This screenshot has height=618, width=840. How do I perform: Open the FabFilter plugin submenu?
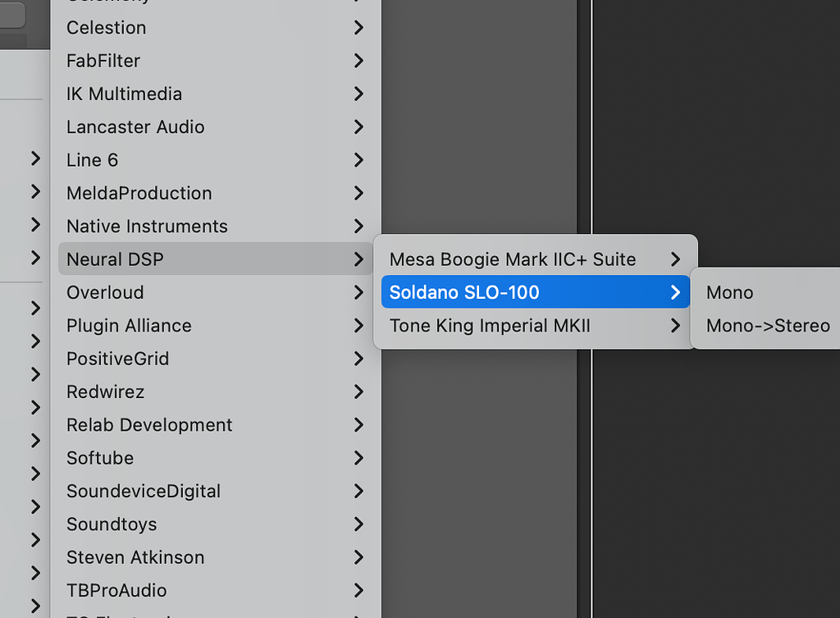103,61
